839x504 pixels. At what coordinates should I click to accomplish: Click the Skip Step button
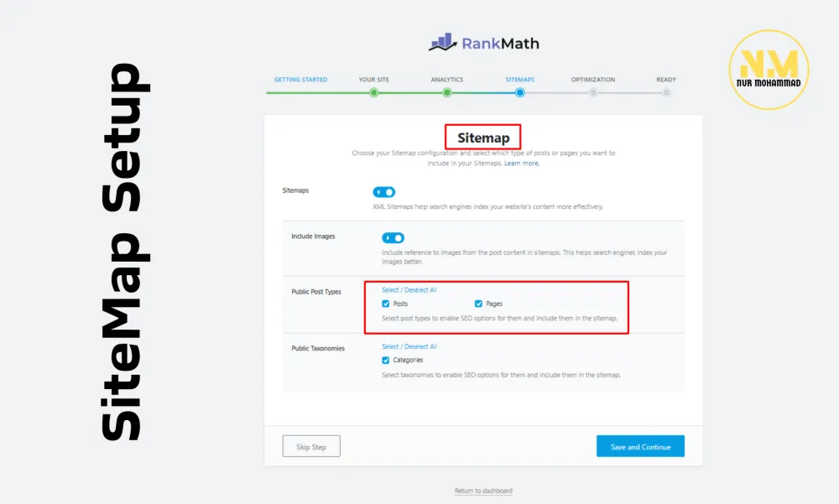click(x=311, y=446)
